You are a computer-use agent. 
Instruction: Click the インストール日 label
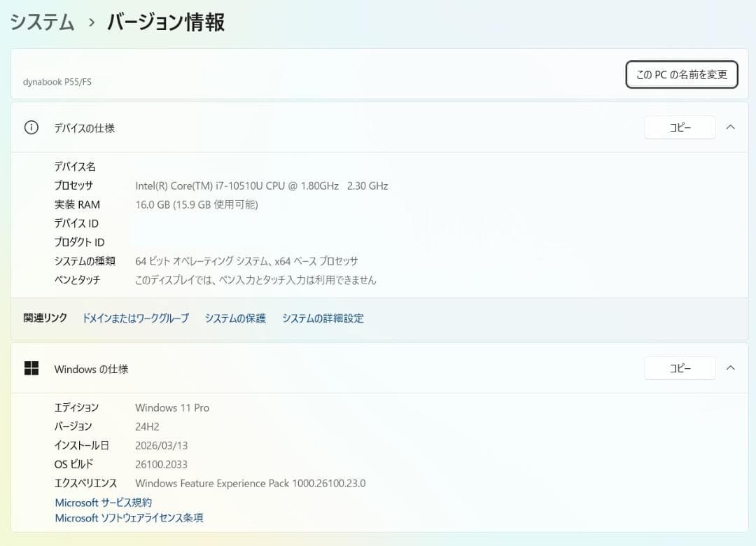[81, 446]
